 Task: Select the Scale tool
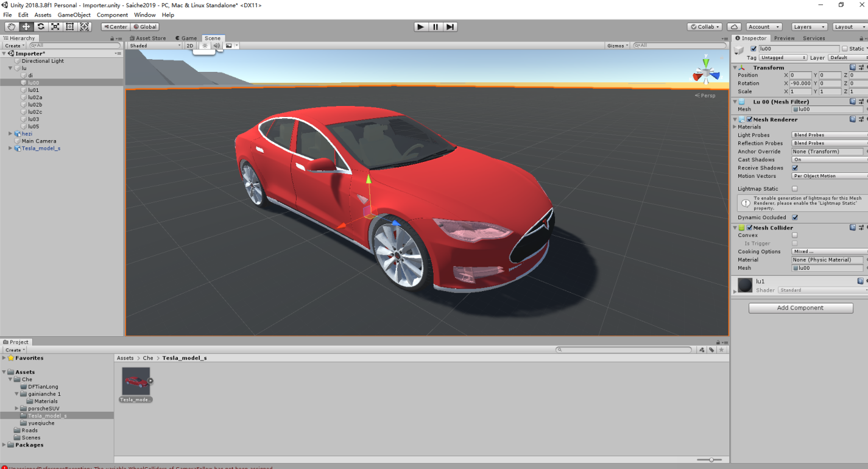pos(55,27)
